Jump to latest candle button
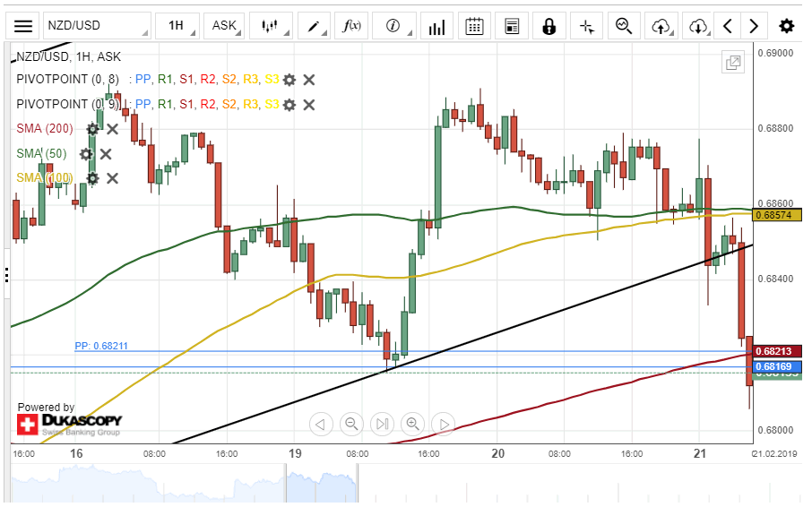 tap(382, 425)
